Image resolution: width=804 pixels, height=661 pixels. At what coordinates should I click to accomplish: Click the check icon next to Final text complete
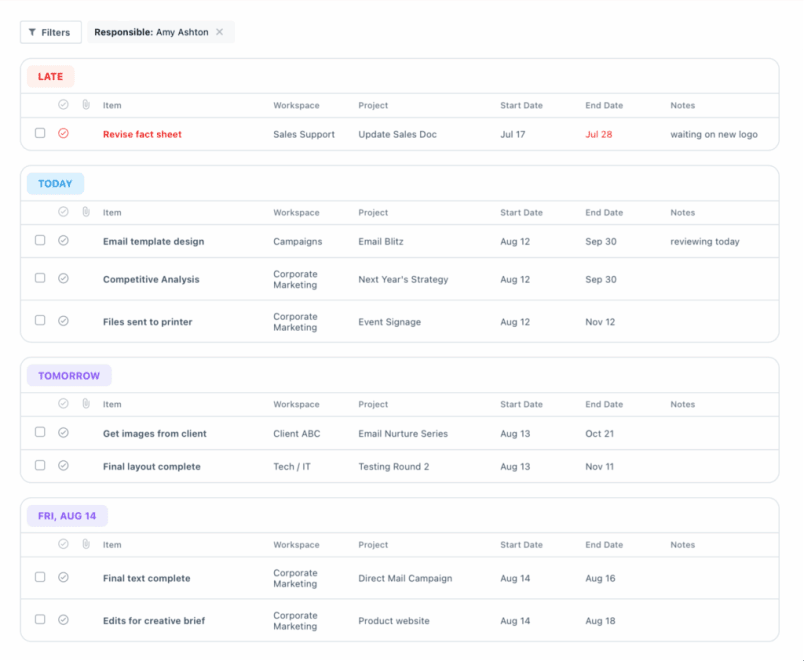(x=63, y=578)
